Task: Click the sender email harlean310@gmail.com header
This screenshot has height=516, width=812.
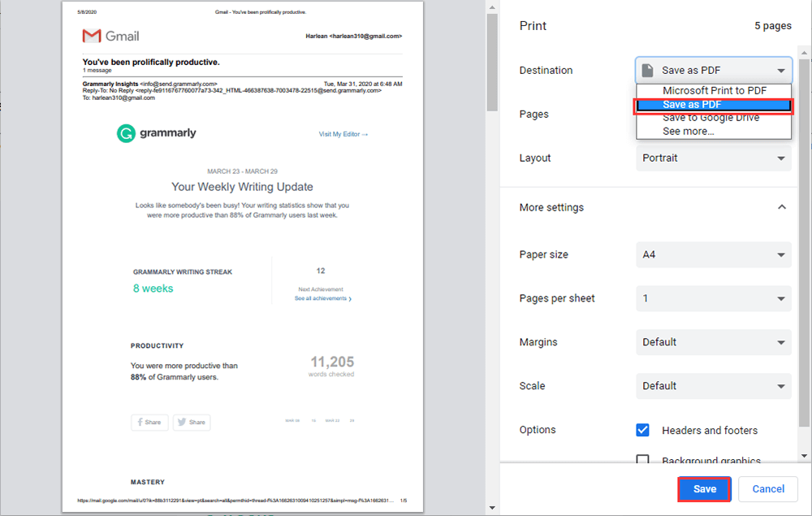Action: [x=354, y=37]
